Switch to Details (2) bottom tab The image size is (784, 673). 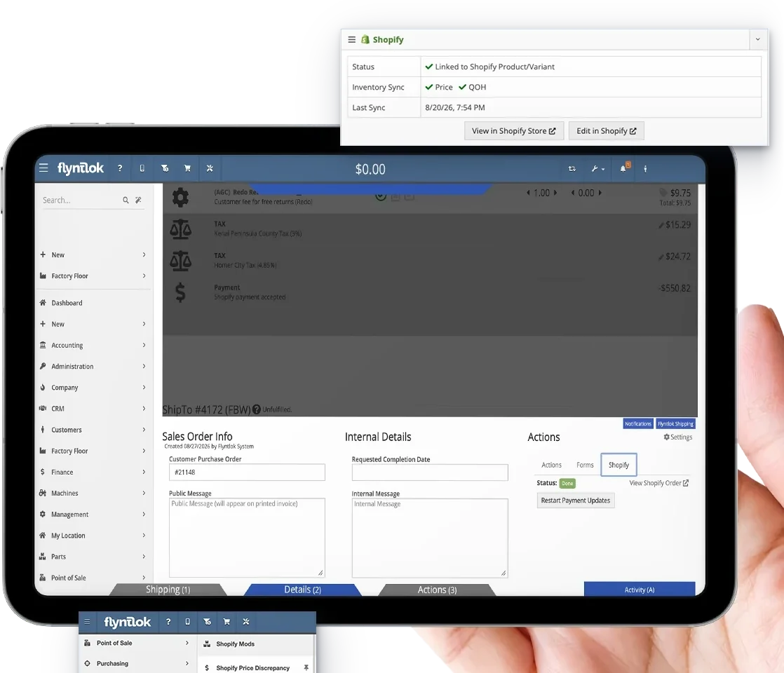302,590
